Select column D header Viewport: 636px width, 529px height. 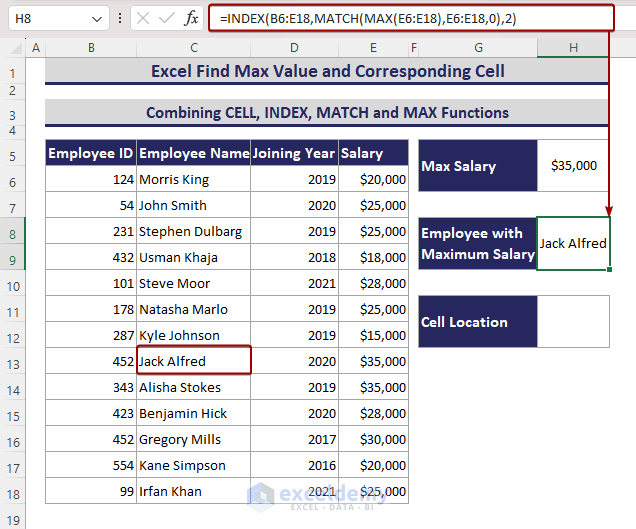tap(294, 48)
